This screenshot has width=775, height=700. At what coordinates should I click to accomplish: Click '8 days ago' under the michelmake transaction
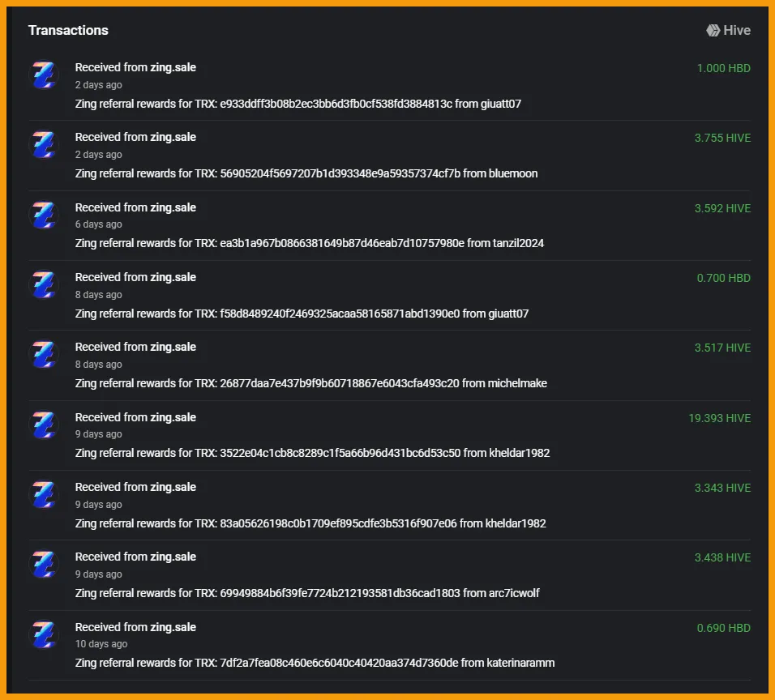pyautogui.click(x=98, y=365)
